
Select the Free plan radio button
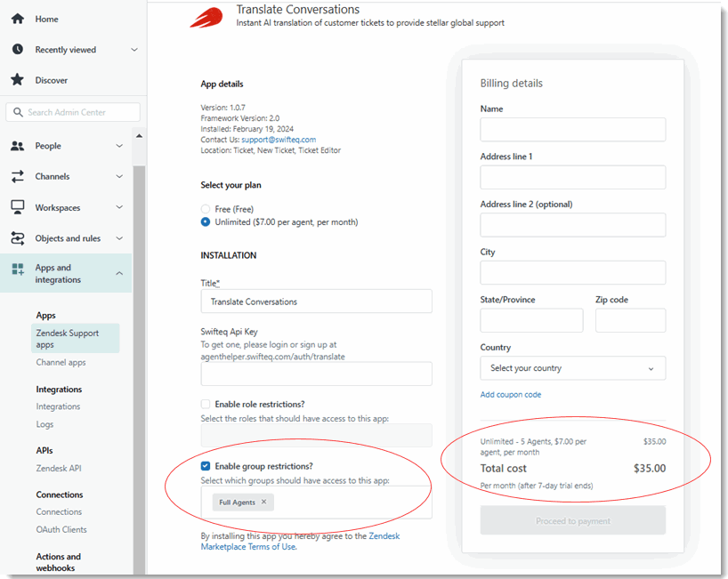click(206, 209)
